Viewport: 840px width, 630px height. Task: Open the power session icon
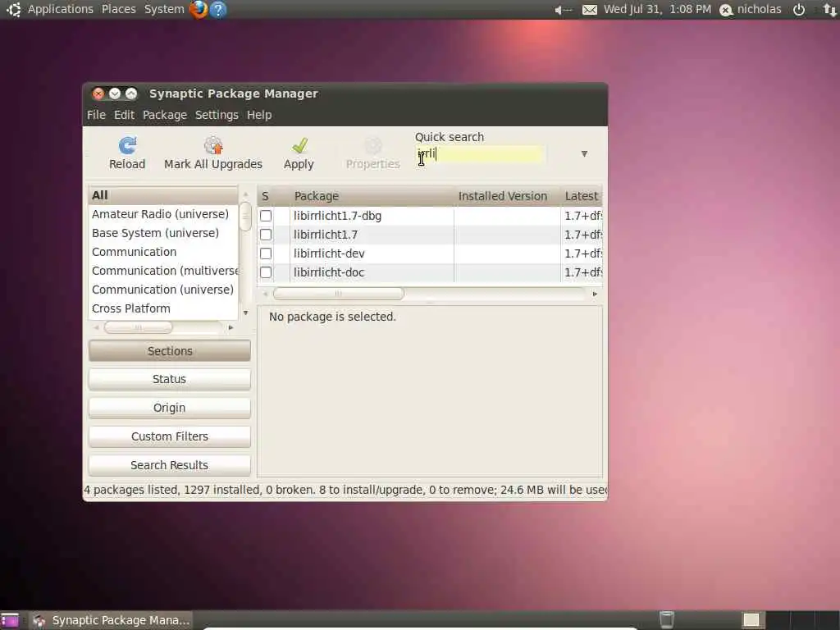click(x=799, y=10)
